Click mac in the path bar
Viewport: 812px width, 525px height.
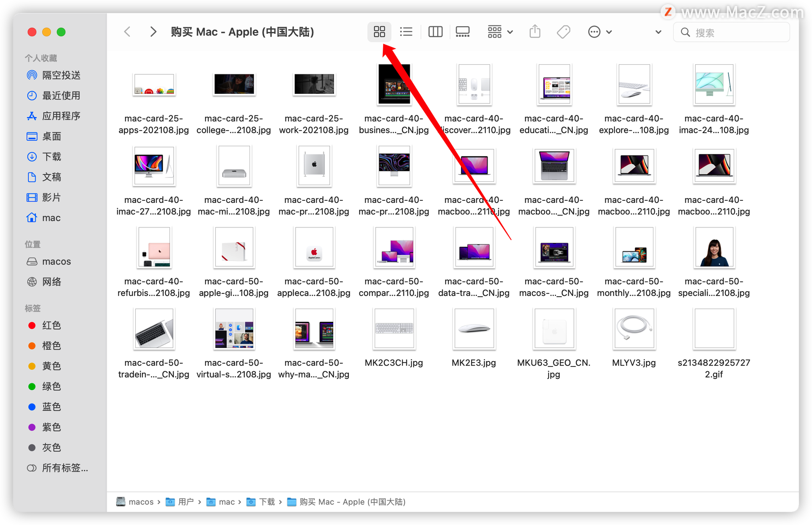click(x=220, y=502)
